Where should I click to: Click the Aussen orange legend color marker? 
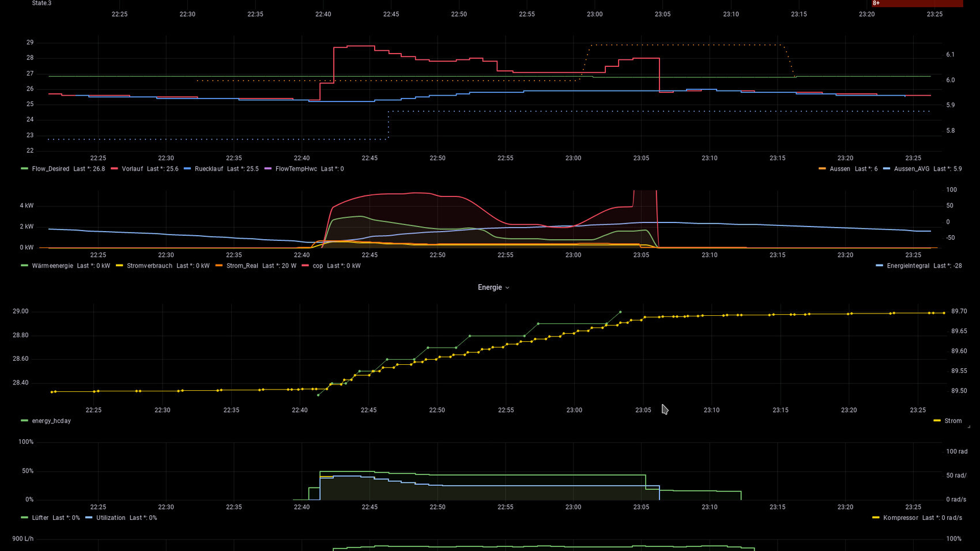(x=822, y=169)
